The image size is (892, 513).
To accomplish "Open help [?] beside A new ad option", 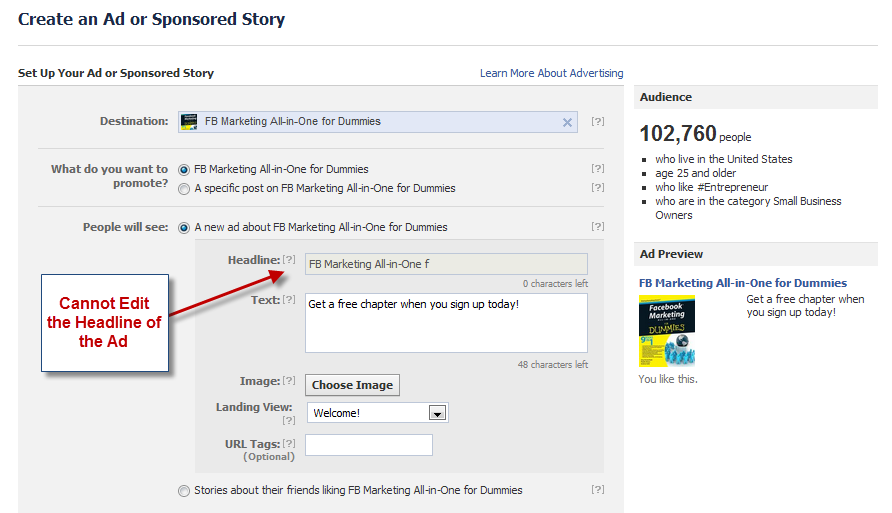I will (x=597, y=226).
